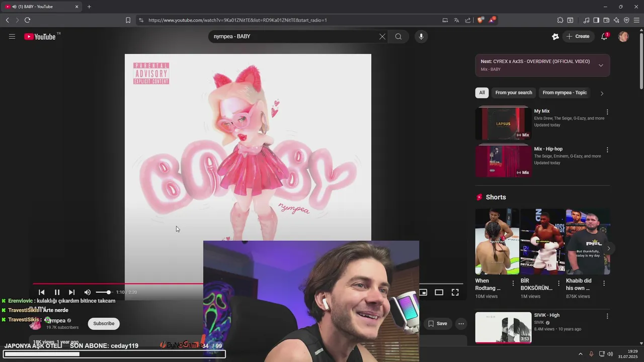Image resolution: width=644 pixels, height=362 pixels.
Task: Enter fullscreen mode
Action: tap(455, 292)
